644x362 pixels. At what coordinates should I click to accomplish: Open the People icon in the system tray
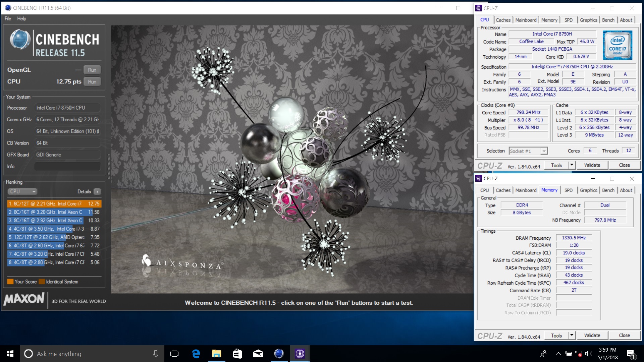543,354
